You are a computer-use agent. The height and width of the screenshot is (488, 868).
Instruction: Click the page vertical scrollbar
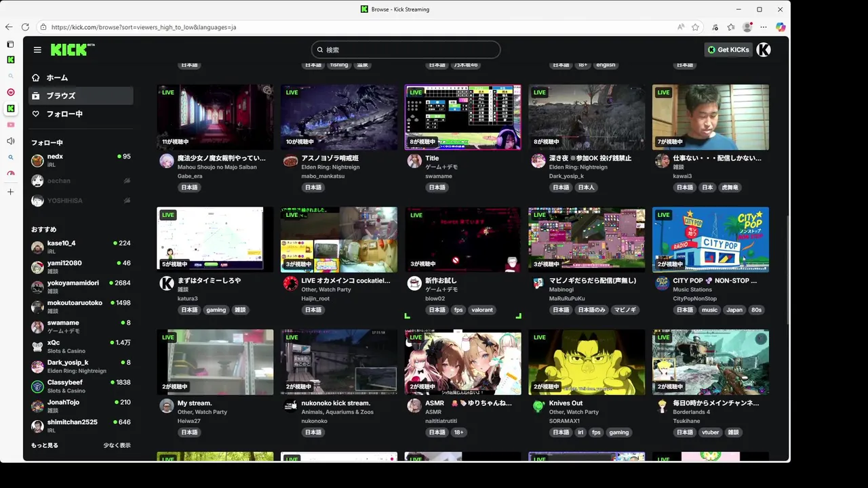[x=787, y=270]
